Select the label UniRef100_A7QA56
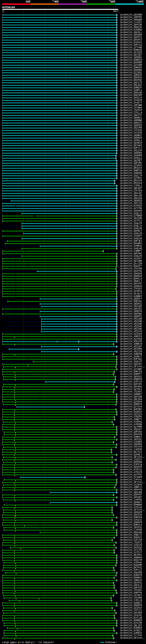Screen dimensions: 146x644 131,30
